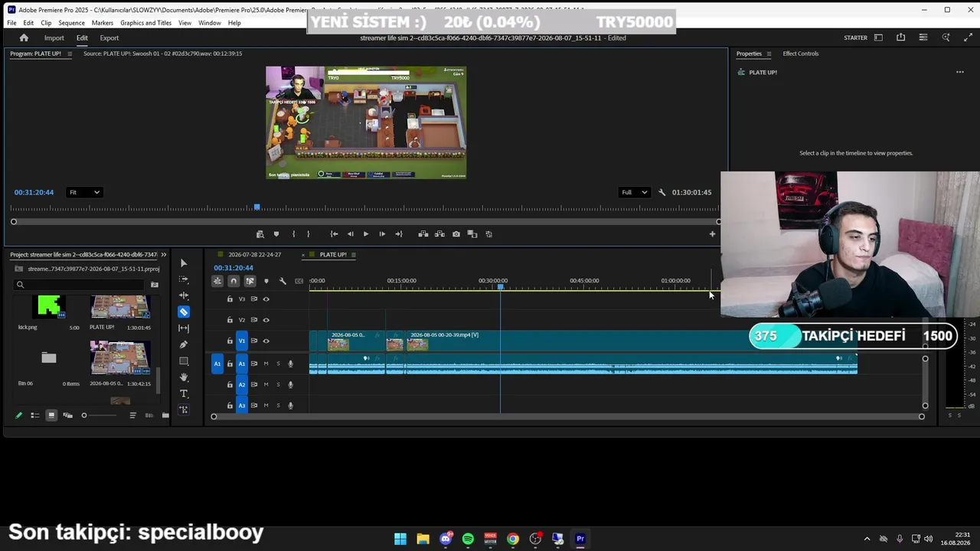The width and height of the screenshot is (980, 551).
Task: Select the Slip tool
Action: [x=184, y=328]
